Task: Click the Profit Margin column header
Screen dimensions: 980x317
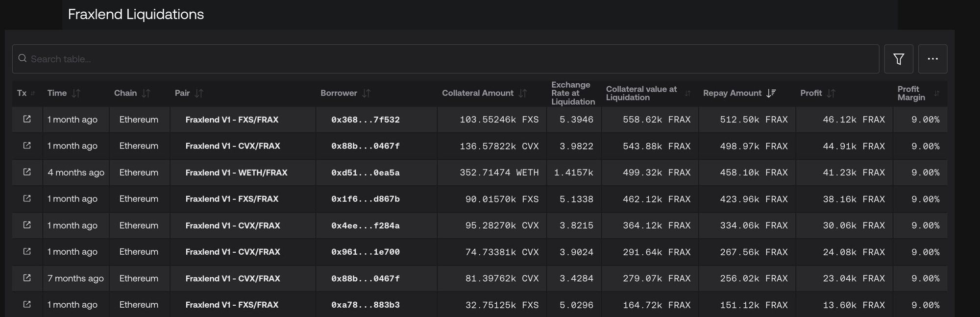Action: pos(911,93)
